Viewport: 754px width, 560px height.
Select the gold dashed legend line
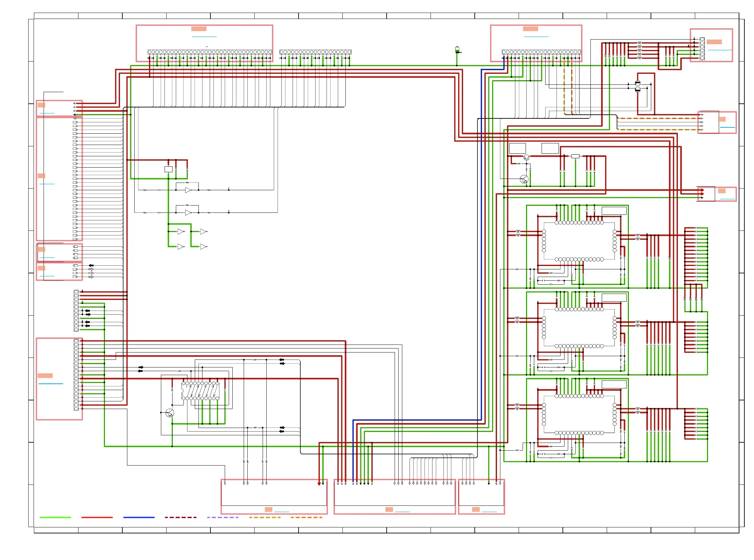tap(265, 518)
